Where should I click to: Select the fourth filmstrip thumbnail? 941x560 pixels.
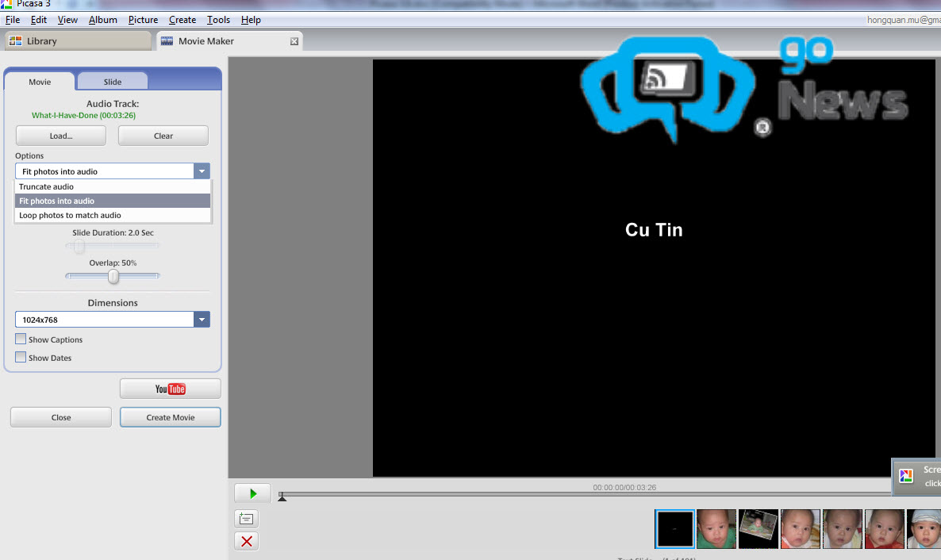(x=800, y=529)
